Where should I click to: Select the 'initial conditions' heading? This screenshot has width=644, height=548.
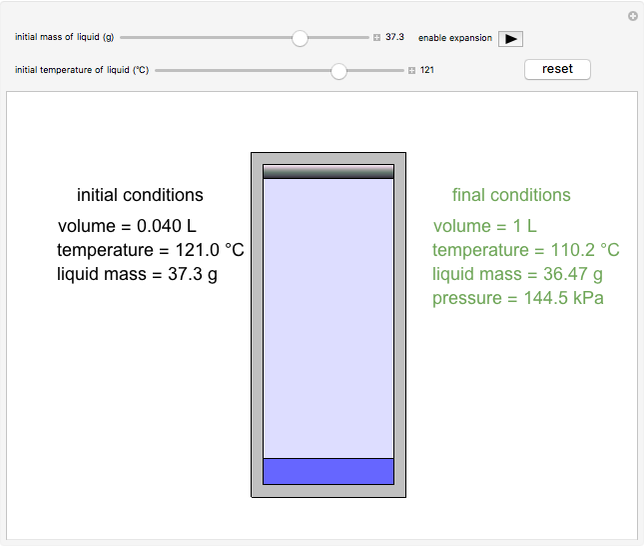click(140, 195)
